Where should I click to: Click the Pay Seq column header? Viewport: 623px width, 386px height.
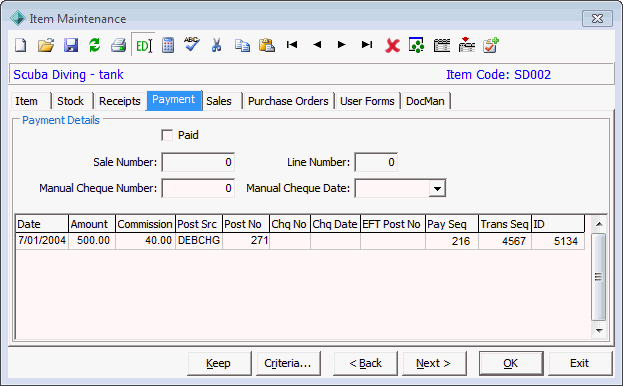[x=452, y=224]
